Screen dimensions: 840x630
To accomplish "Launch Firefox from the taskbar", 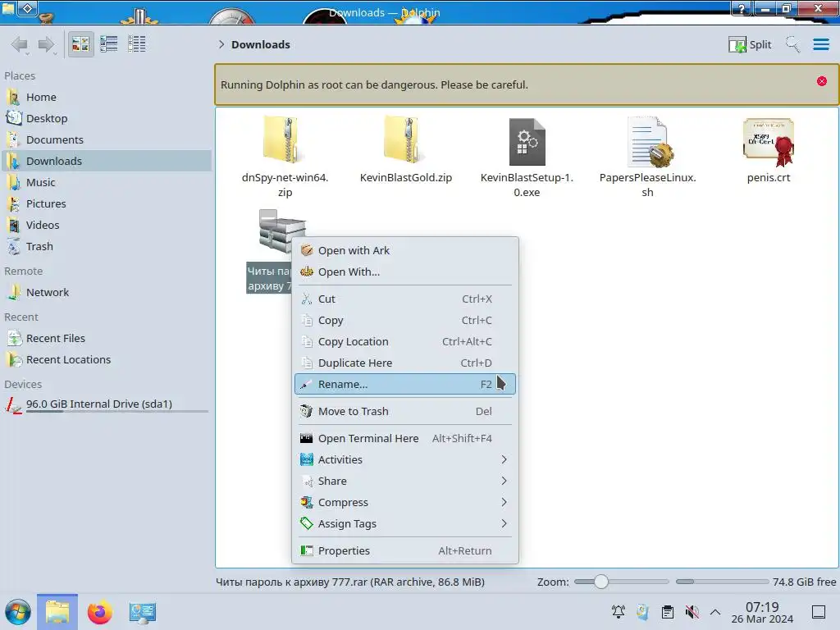I will [x=99, y=612].
